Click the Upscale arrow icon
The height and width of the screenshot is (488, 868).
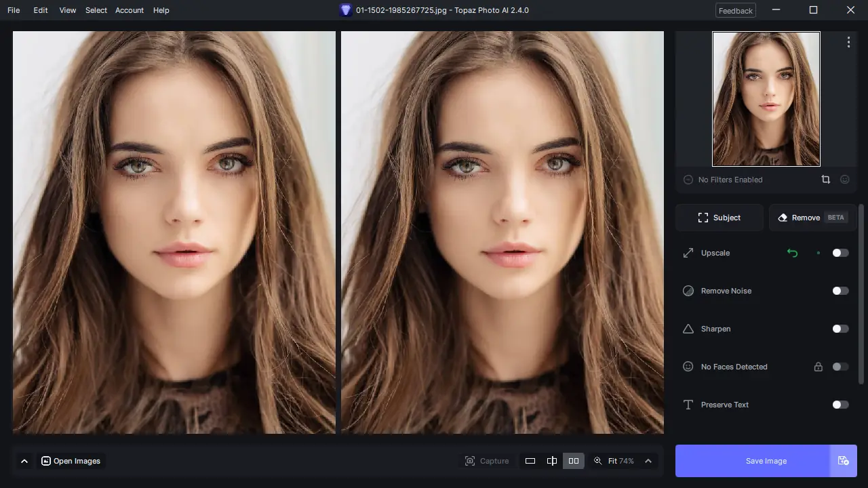coord(688,253)
